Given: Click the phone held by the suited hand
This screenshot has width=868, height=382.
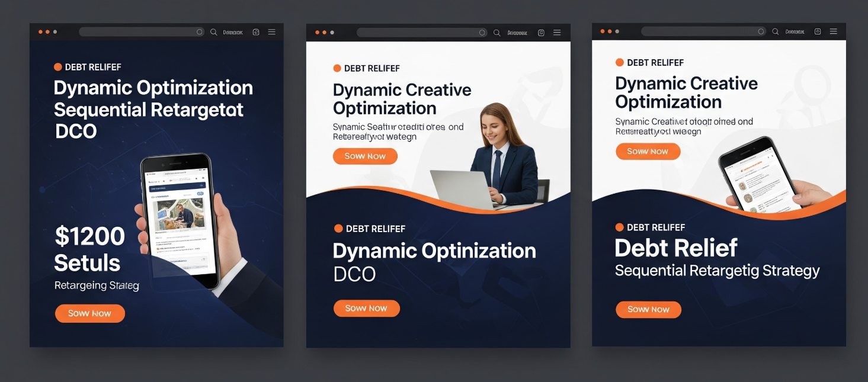Looking at the screenshot, I should [x=180, y=219].
